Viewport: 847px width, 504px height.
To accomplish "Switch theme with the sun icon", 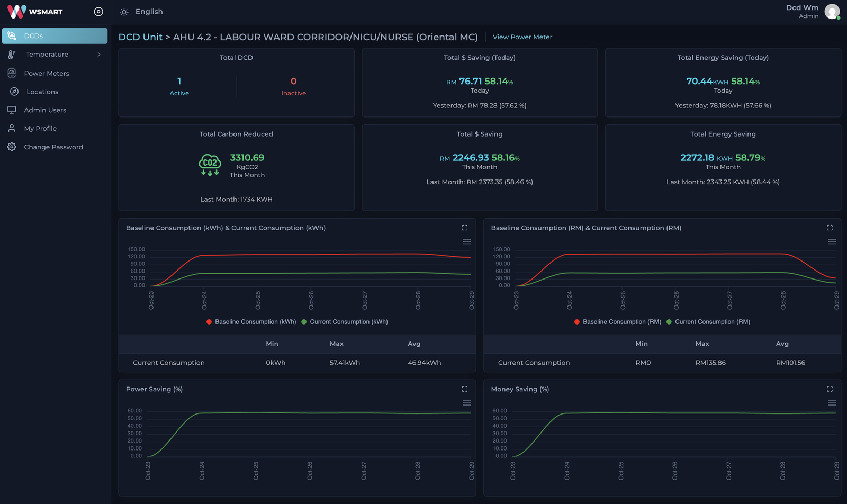I will (x=124, y=12).
